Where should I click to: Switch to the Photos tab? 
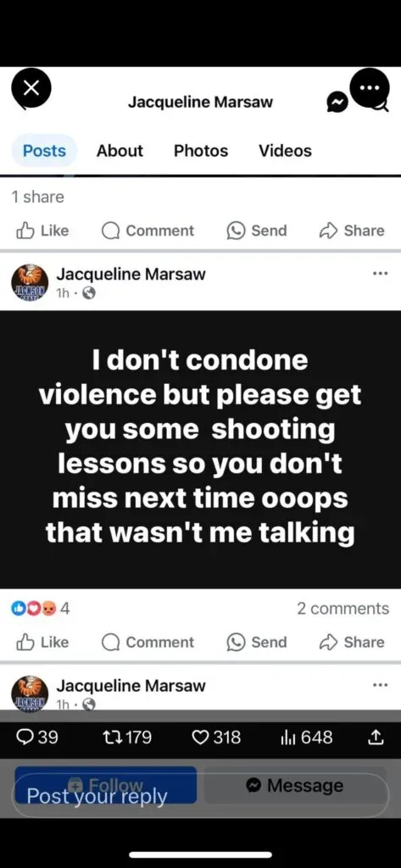tap(200, 151)
